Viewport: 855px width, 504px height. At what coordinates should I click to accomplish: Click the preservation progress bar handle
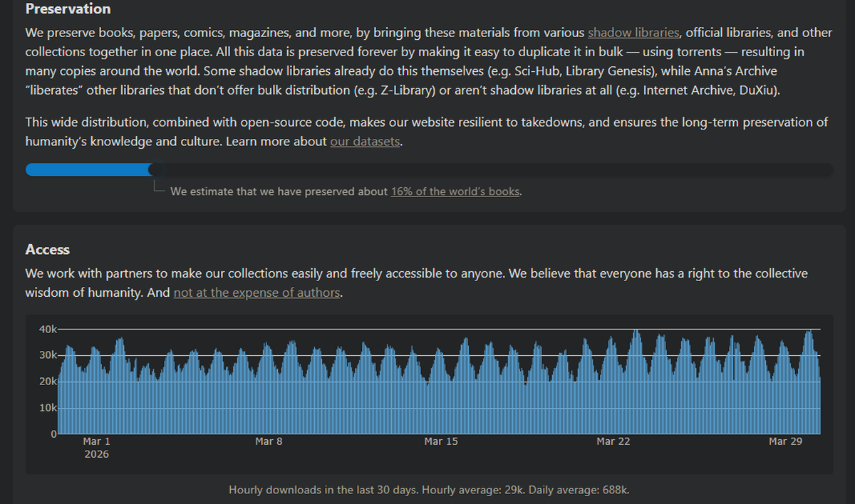tap(155, 169)
